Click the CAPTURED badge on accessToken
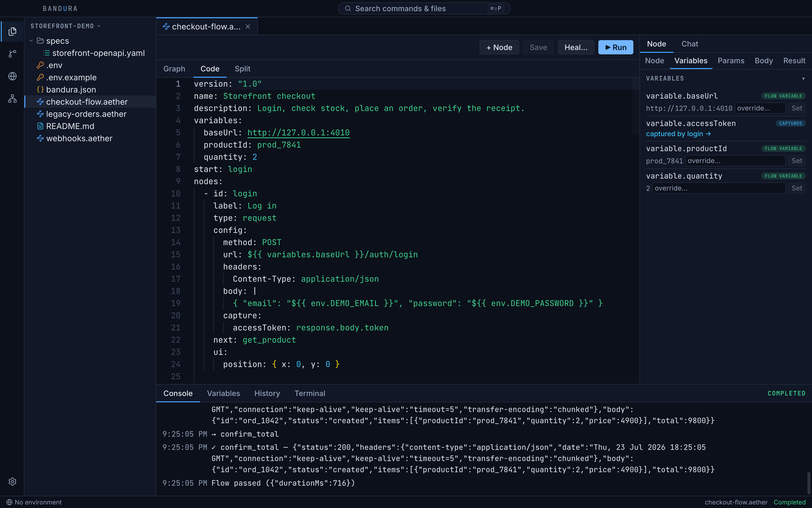The width and height of the screenshot is (812, 508). pyautogui.click(x=791, y=123)
